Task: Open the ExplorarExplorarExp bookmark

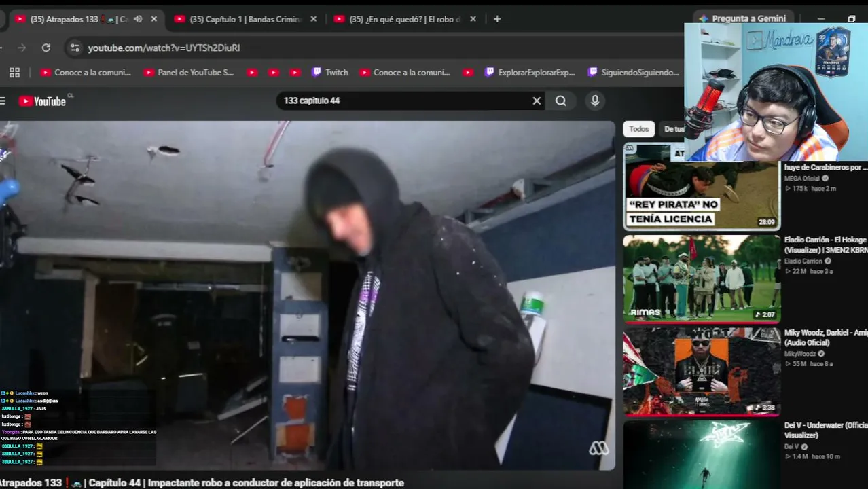Action: click(529, 72)
